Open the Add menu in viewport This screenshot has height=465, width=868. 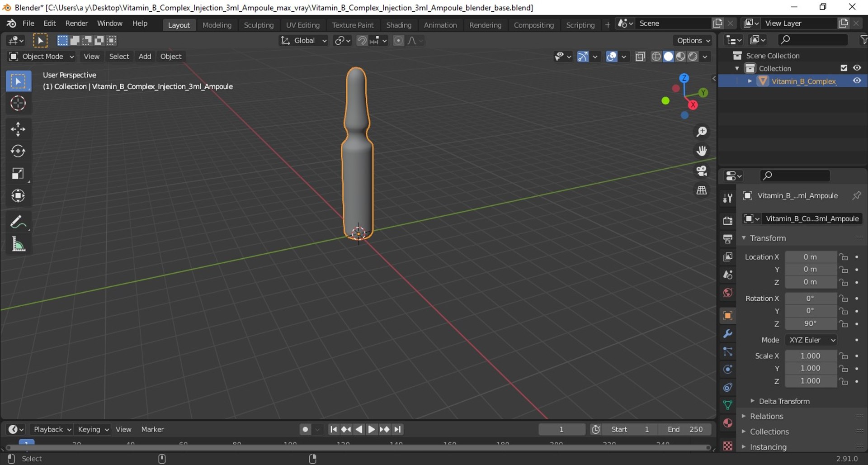point(145,57)
